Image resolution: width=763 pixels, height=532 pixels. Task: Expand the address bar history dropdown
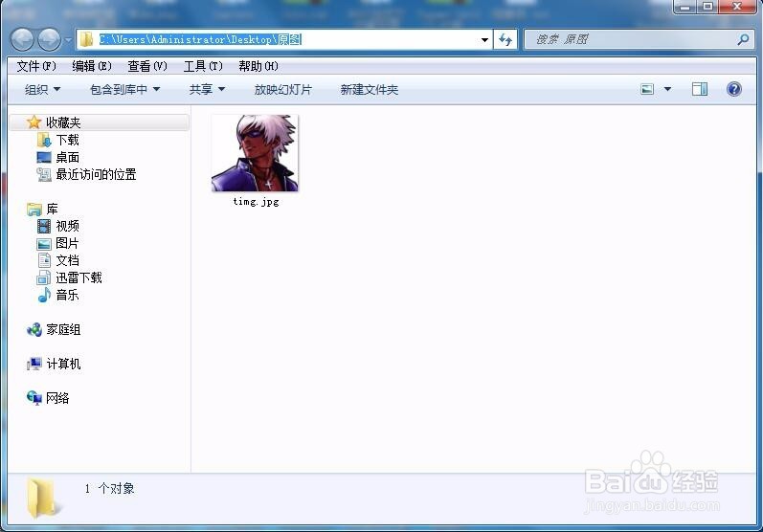[x=484, y=40]
